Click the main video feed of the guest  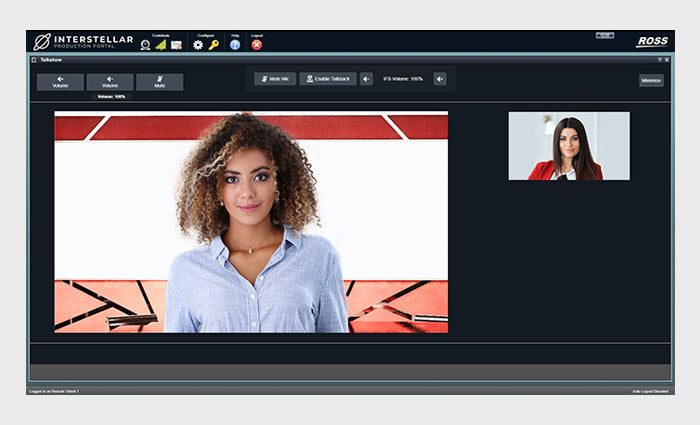point(251,222)
